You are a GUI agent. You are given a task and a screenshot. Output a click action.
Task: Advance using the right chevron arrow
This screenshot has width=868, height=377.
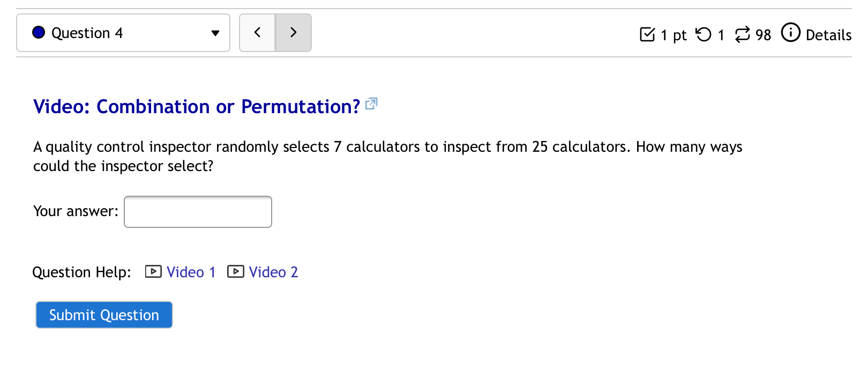(x=293, y=33)
